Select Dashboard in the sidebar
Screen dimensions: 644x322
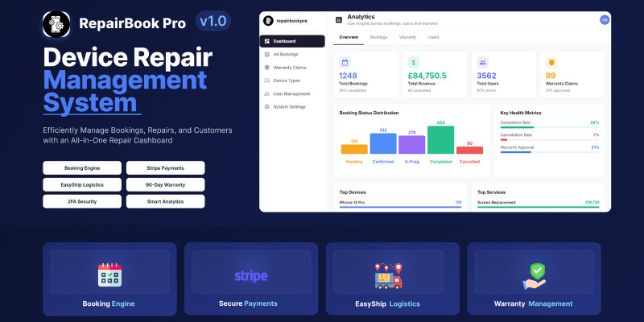[293, 41]
